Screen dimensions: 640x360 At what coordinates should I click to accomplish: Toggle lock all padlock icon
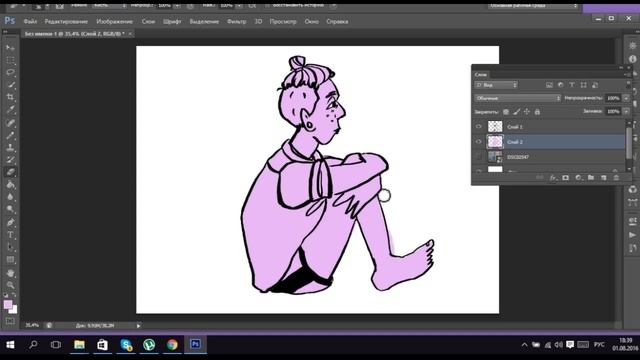(x=537, y=111)
